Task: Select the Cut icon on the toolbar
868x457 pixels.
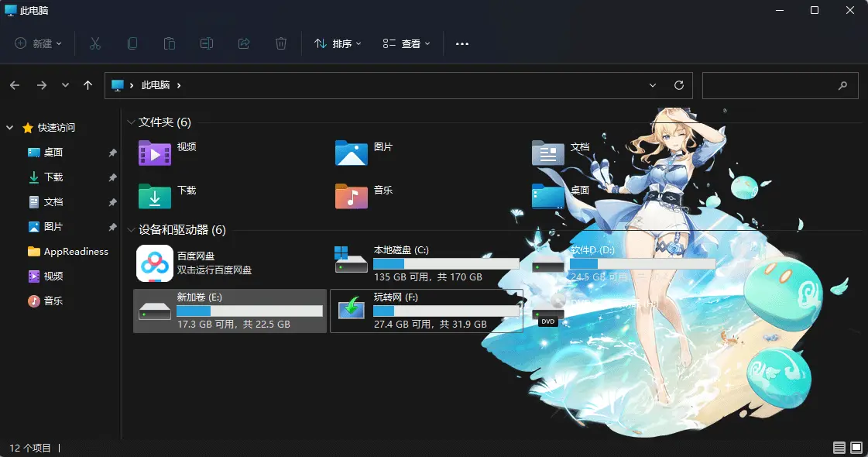Action: pos(95,43)
